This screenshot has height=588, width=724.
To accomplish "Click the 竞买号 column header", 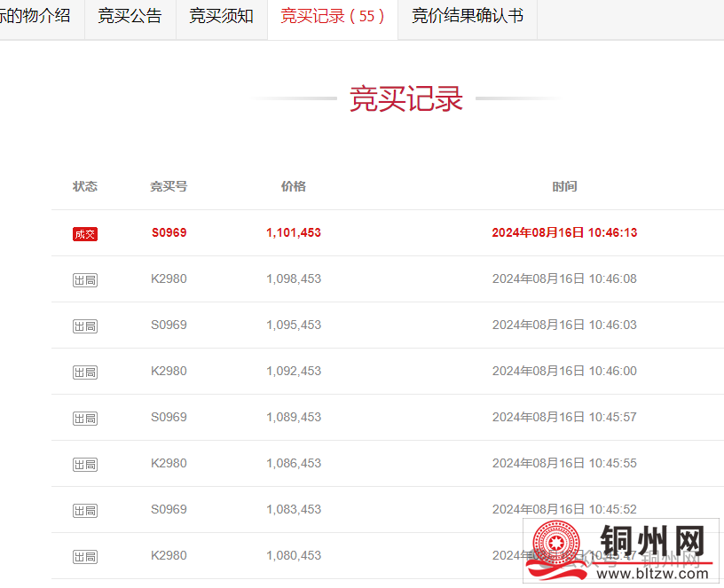I will 169,186.
